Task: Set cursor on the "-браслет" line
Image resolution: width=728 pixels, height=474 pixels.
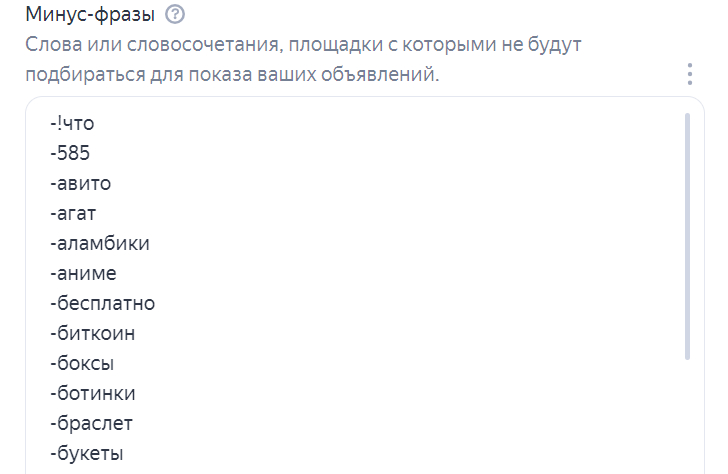Action: 90,423
